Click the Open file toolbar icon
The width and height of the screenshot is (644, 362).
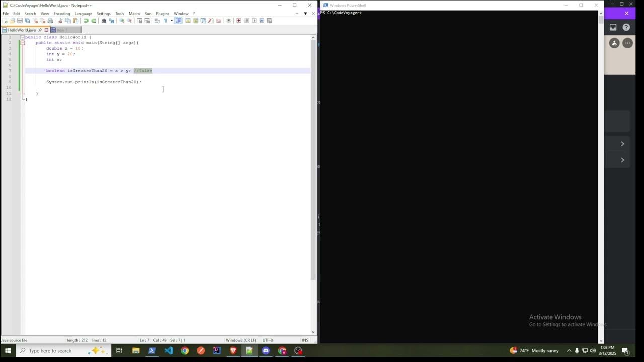[12, 21]
